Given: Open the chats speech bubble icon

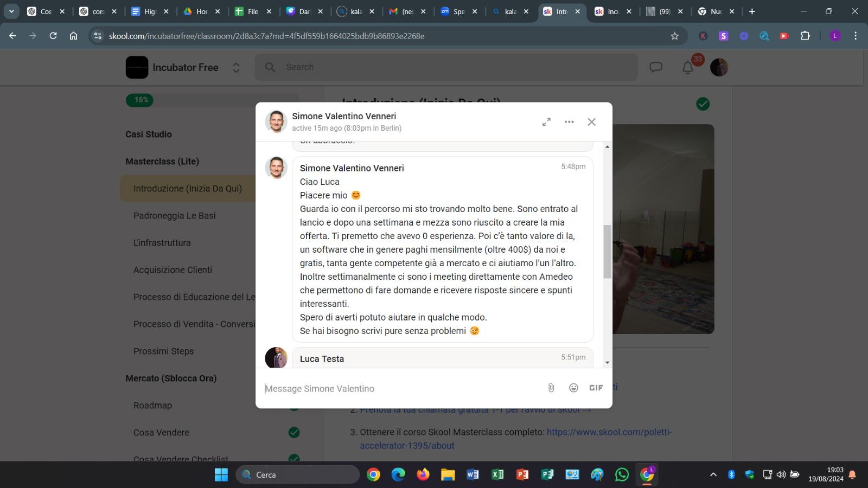Looking at the screenshot, I should point(656,67).
